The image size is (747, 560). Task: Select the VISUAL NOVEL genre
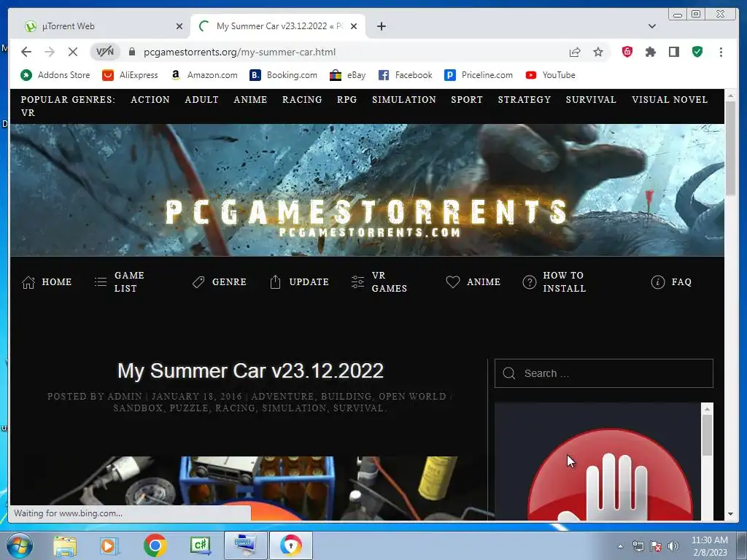pos(670,99)
